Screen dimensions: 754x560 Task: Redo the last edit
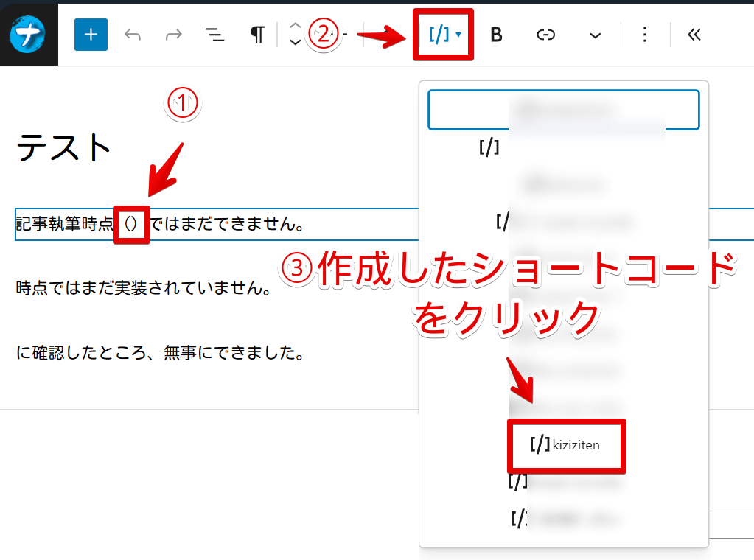[174, 35]
